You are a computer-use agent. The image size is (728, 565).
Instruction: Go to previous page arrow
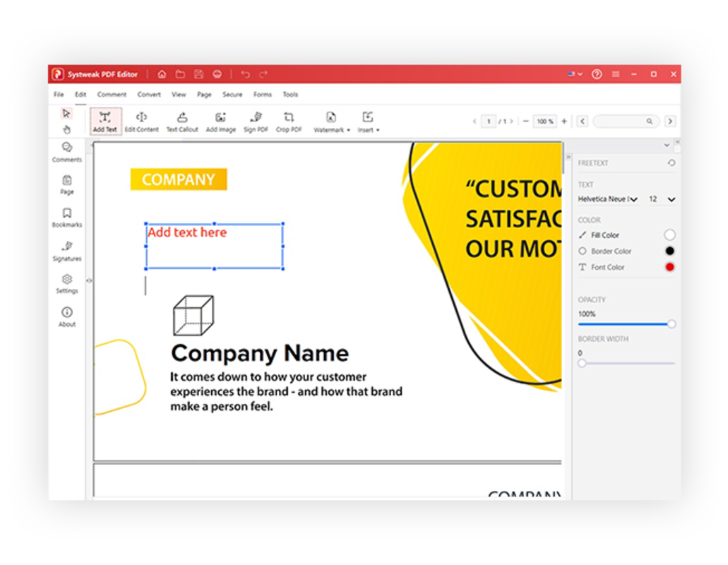tap(475, 121)
